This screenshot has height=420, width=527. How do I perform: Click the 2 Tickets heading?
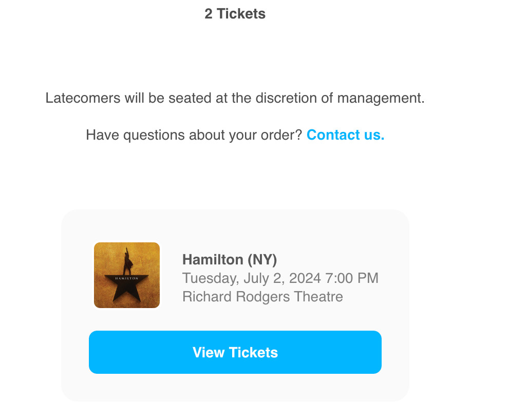pyautogui.click(x=235, y=14)
